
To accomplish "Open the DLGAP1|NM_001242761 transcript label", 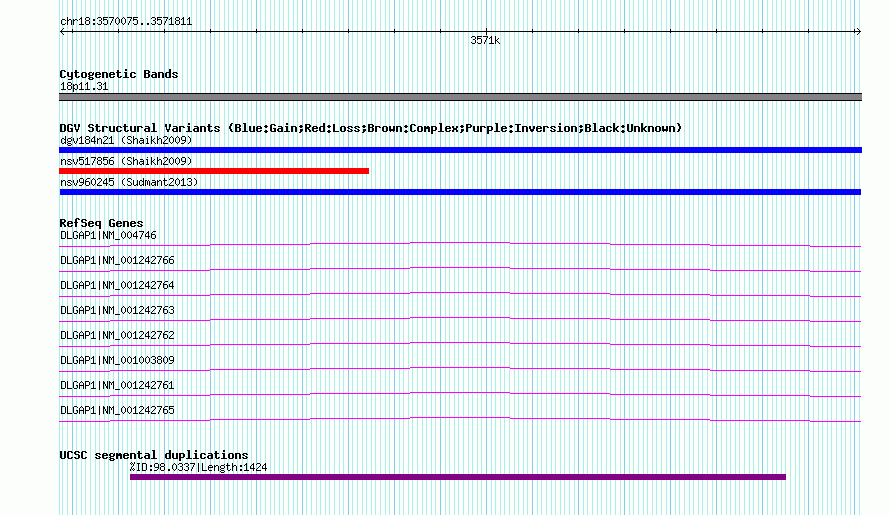I will point(117,385).
